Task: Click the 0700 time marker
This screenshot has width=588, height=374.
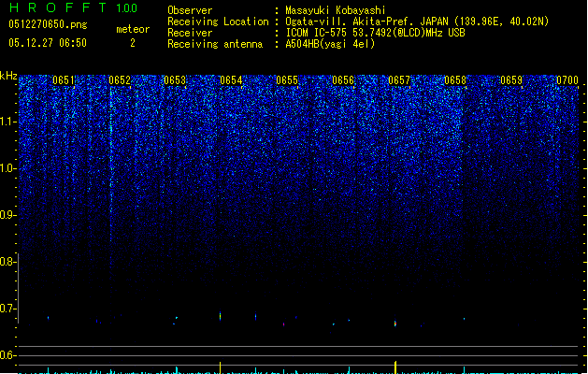Action: tap(567, 80)
